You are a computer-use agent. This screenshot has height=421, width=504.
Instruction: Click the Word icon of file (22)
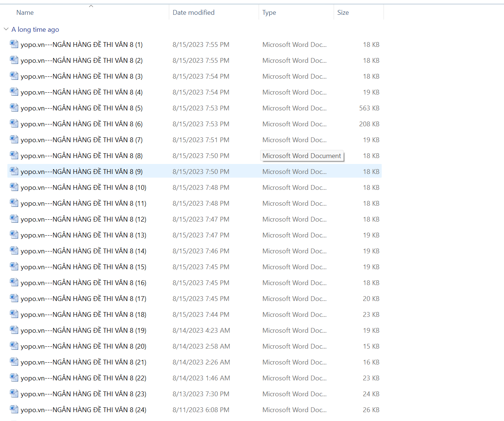[14, 378]
